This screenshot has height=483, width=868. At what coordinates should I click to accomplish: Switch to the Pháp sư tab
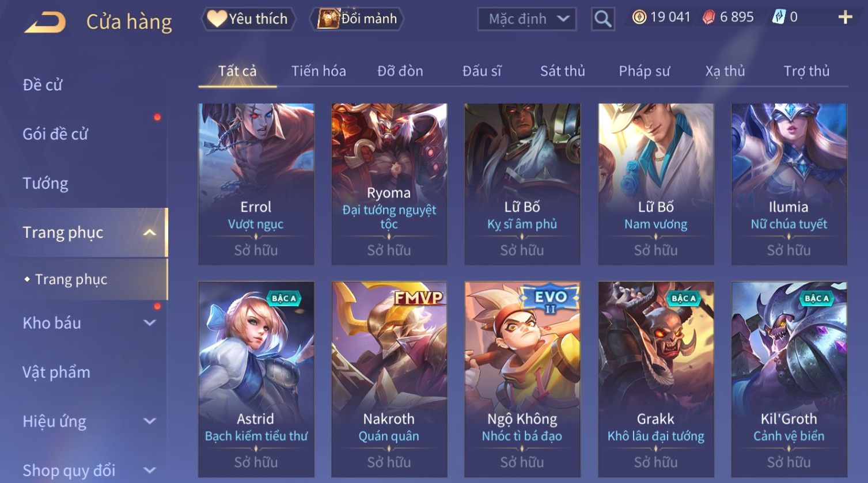point(644,71)
